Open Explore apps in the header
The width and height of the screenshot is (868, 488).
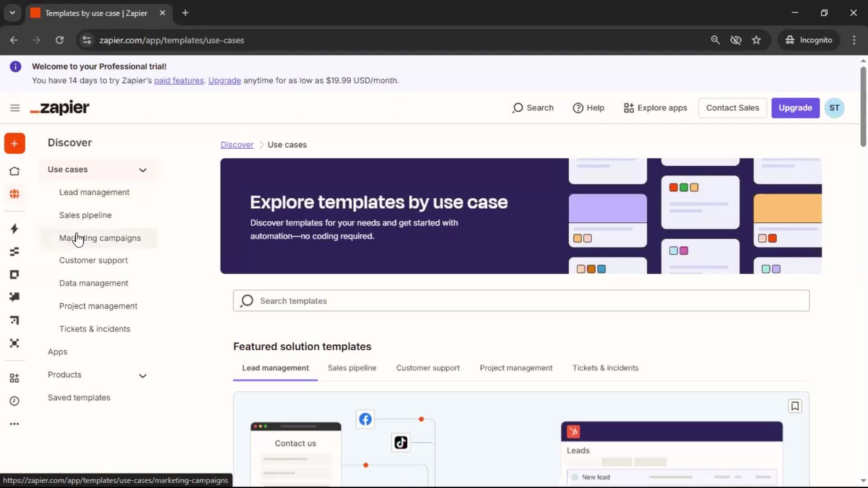[656, 108]
